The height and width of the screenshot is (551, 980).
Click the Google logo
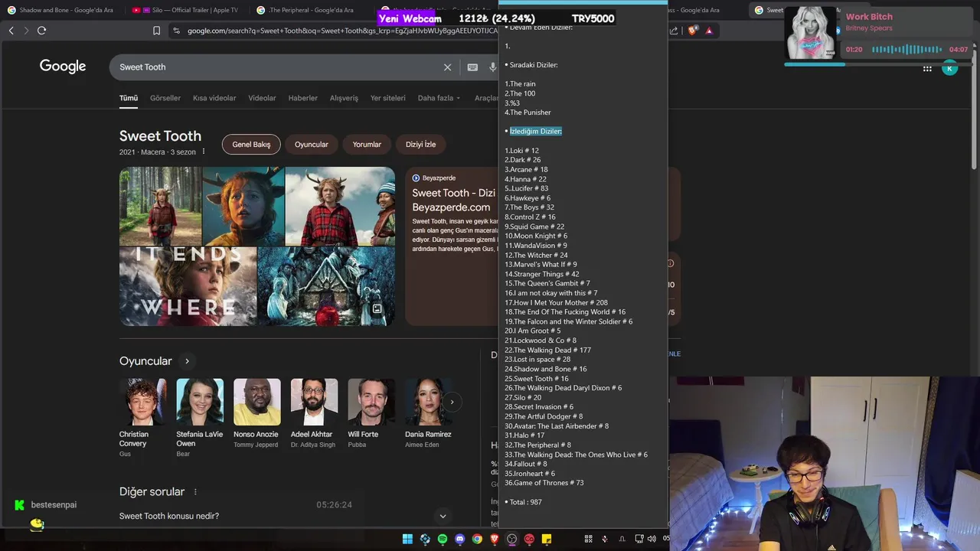(63, 67)
